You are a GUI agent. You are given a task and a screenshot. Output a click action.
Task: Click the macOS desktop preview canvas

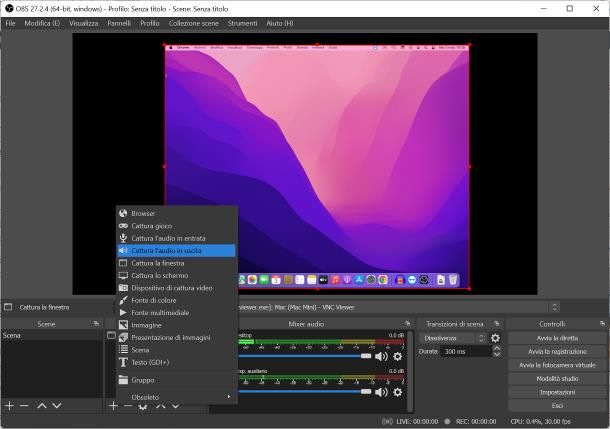click(x=317, y=166)
